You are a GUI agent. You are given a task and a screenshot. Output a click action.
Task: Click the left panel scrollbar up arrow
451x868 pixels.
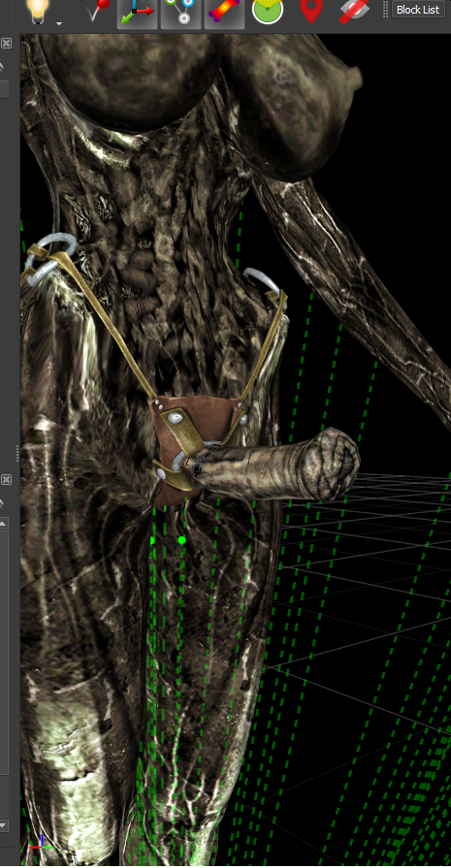3,523
